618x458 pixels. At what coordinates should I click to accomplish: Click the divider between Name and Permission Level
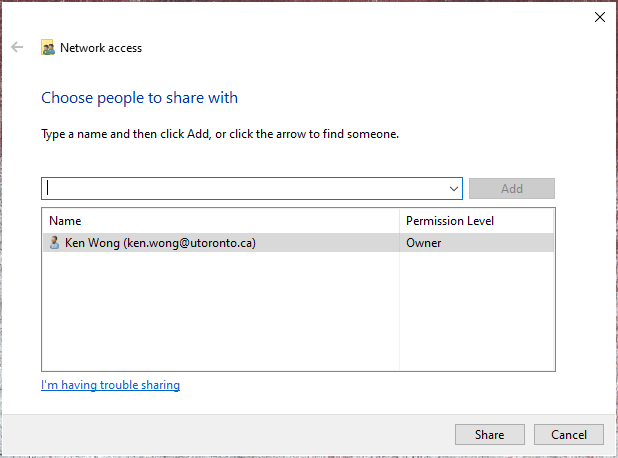[399, 221]
